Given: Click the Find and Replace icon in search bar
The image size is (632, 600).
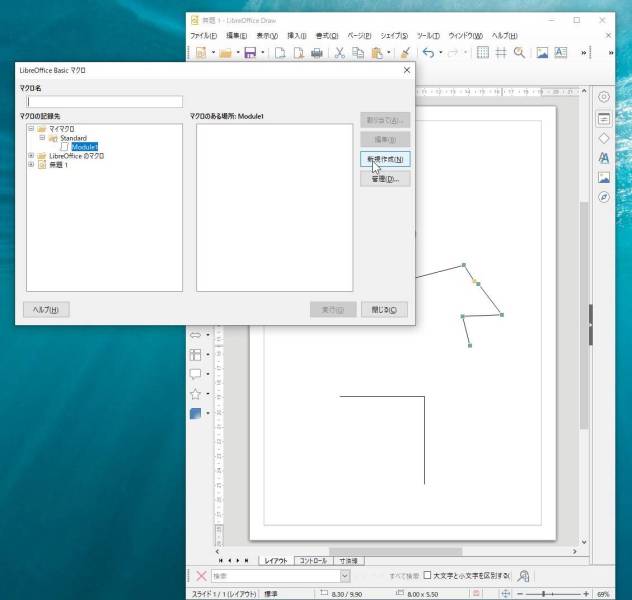Looking at the screenshot, I should point(524,576).
